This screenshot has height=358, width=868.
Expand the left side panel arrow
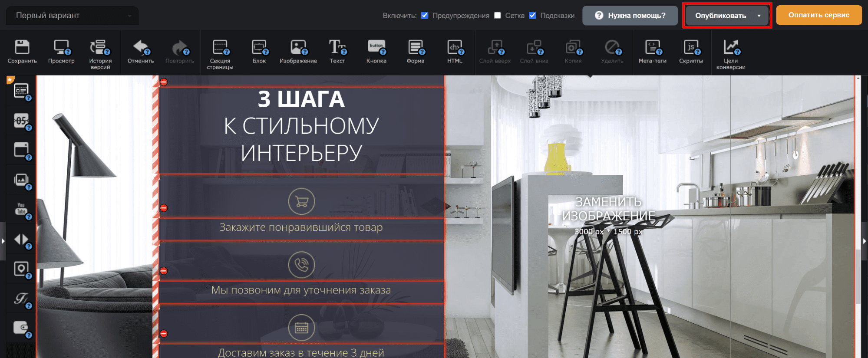(3, 241)
